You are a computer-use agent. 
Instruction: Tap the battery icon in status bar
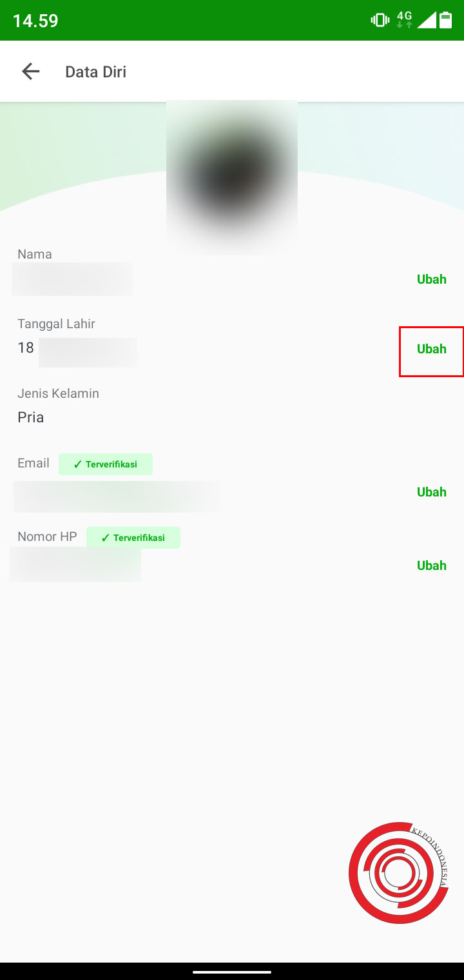tap(447, 19)
